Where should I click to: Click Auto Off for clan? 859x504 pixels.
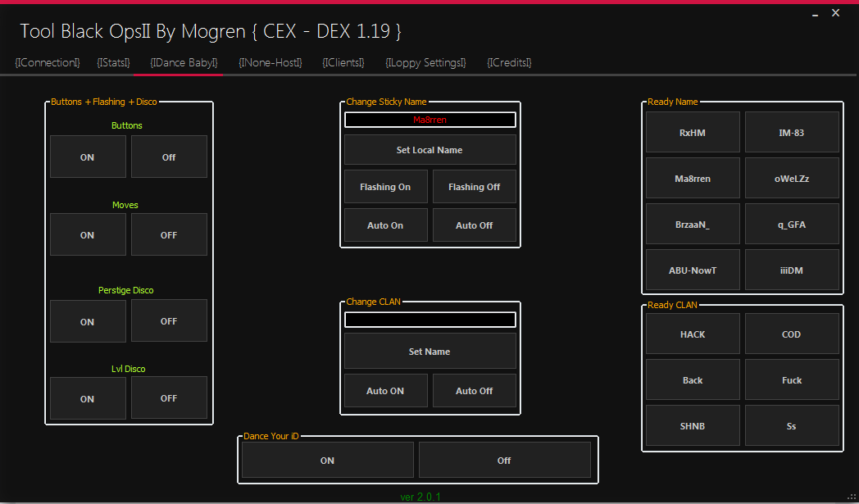[x=475, y=391]
